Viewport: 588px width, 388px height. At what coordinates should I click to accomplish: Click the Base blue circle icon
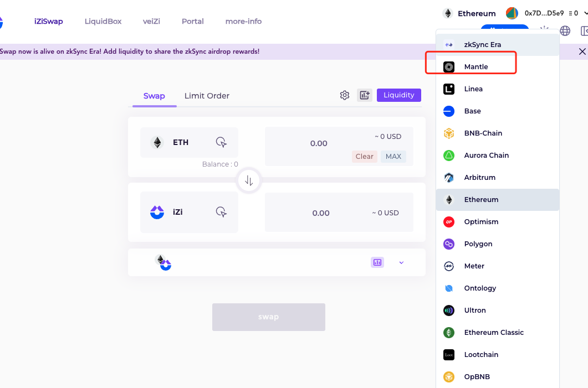point(449,111)
